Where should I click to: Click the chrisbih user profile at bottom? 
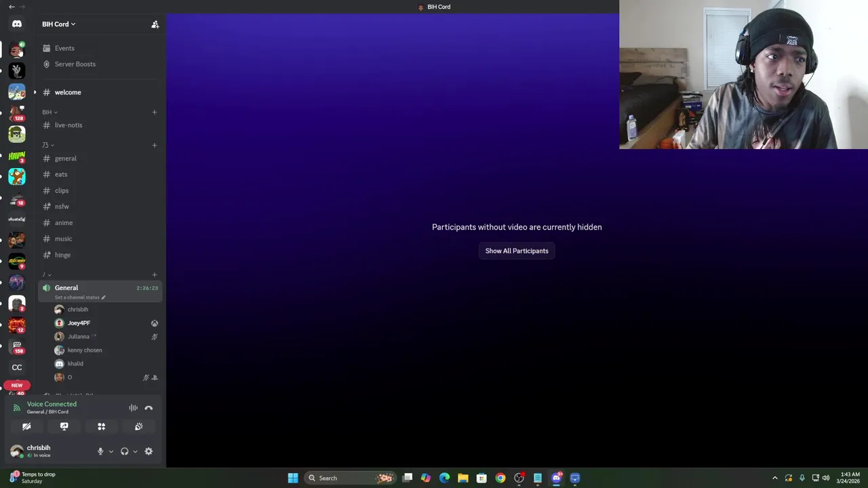coord(38,451)
